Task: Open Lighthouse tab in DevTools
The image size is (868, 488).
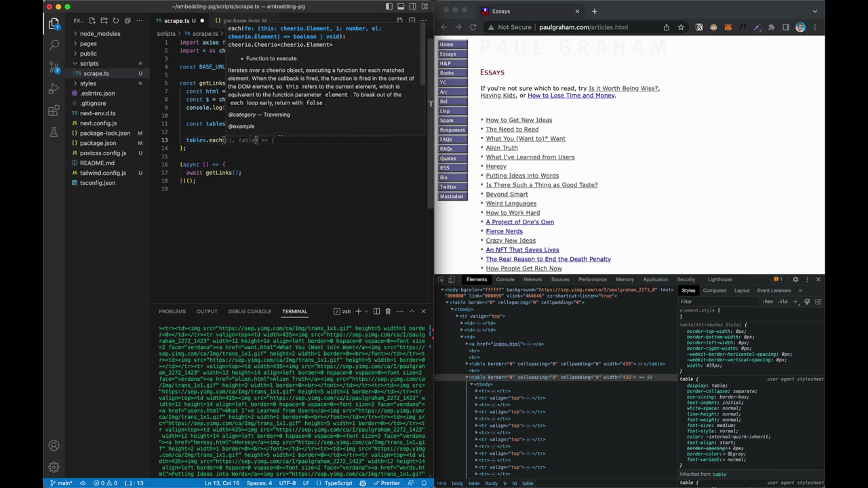Action: [x=719, y=279]
